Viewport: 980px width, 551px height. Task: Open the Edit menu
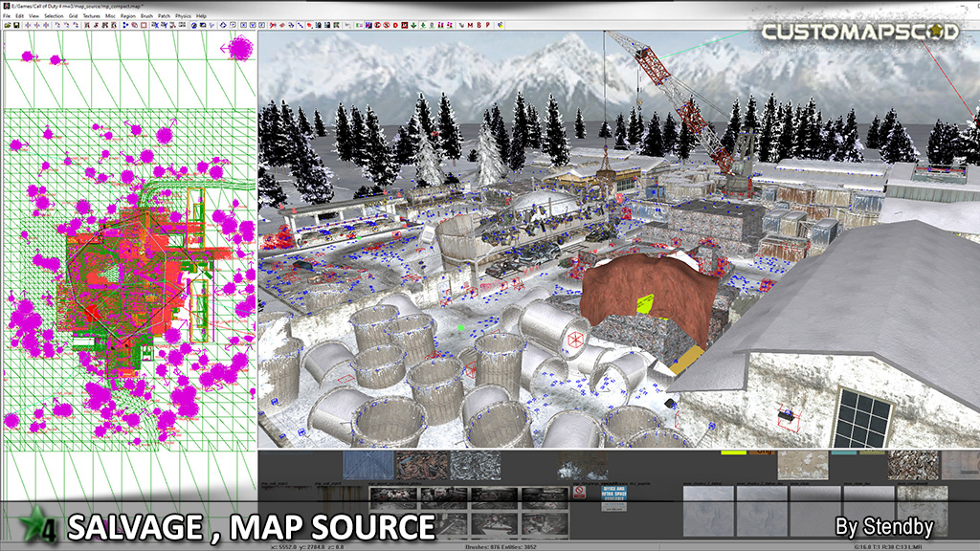pyautogui.click(x=19, y=15)
